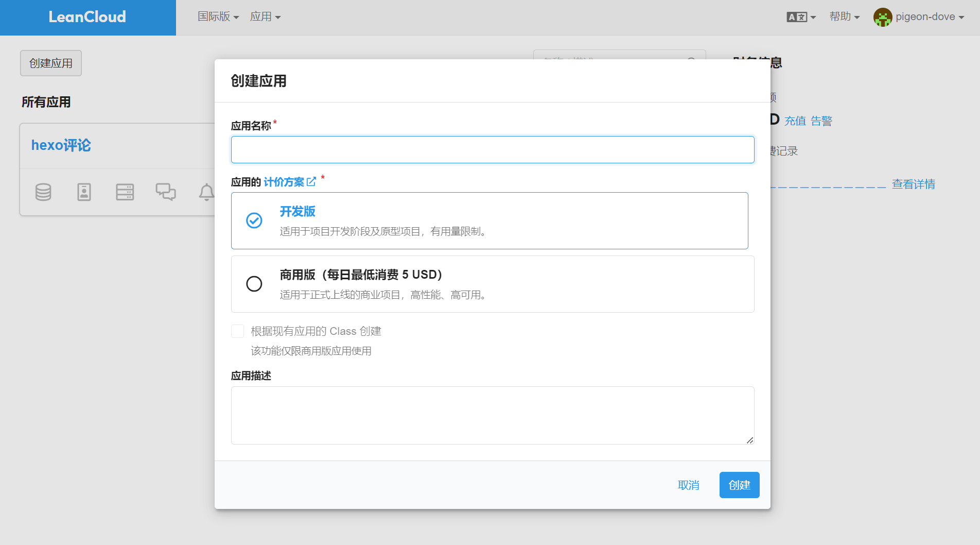Expand the 应用 dropdown in the header
980x545 pixels.
click(x=265, y=17)
